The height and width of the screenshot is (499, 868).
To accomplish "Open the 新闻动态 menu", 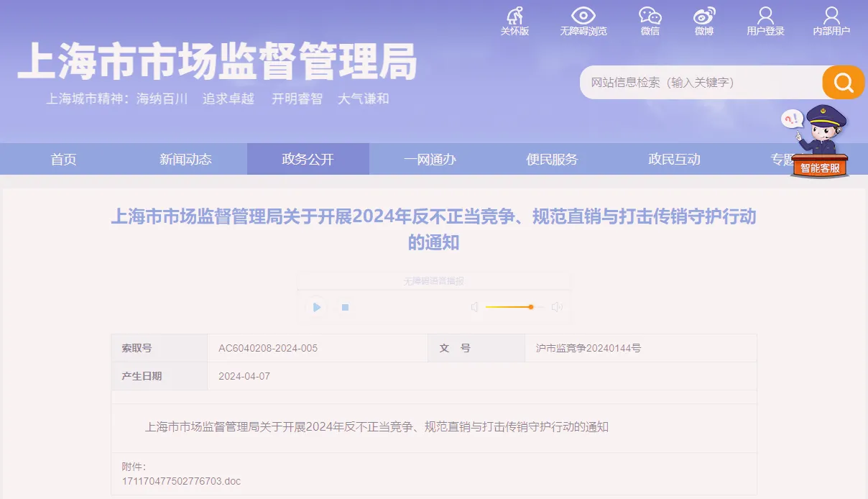I will pyautogui.click(x=185, y=159).
